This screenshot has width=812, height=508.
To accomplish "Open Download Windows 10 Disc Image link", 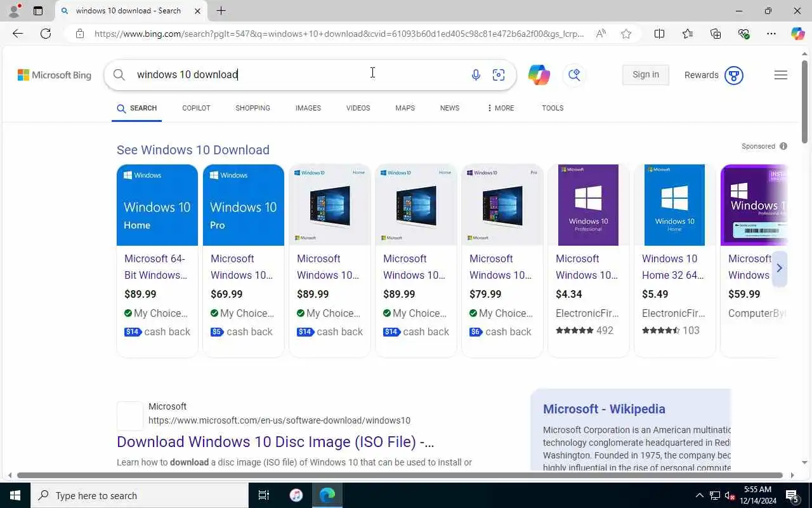I will point(275,442).
